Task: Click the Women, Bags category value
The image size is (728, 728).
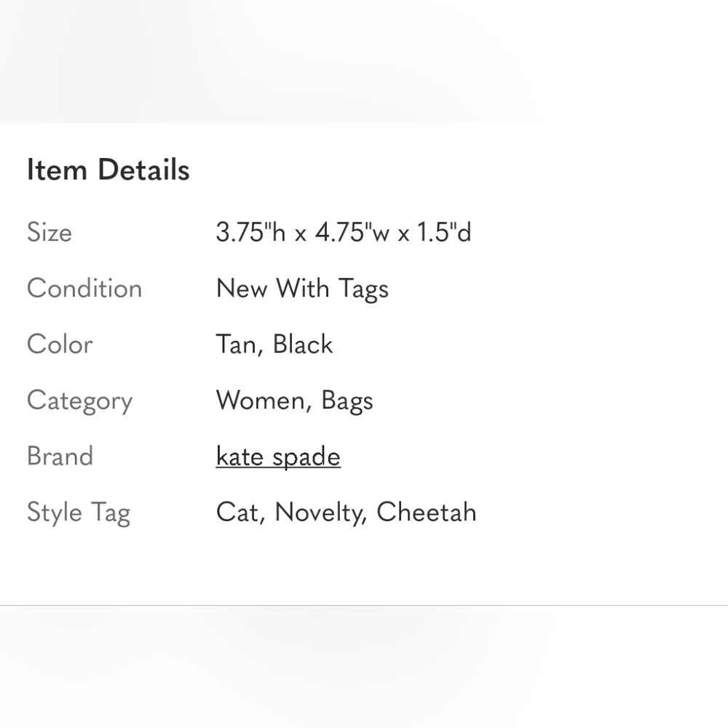Action: [294, 402]
